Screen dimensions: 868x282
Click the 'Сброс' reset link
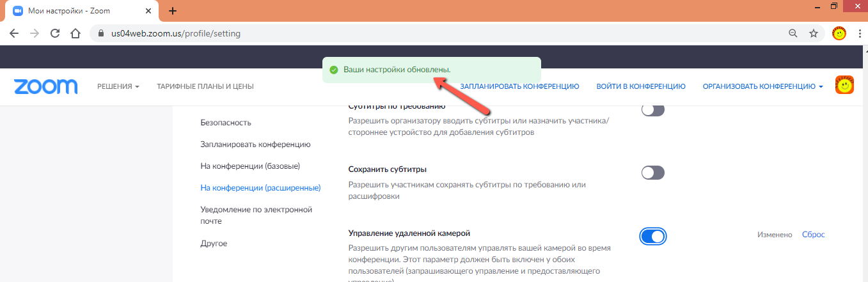click(x=814, y=235)
